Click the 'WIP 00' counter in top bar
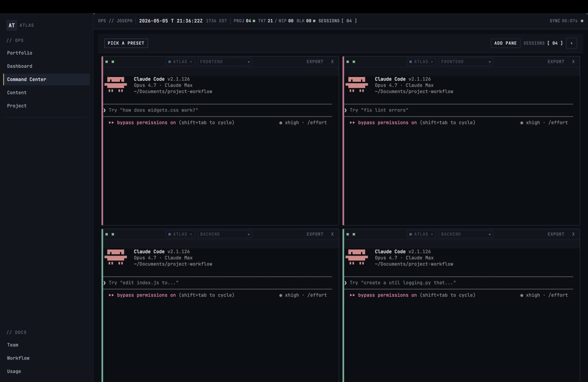Image resolution: width=588 pixels, height=382 pixels. (x=286, y=21)
